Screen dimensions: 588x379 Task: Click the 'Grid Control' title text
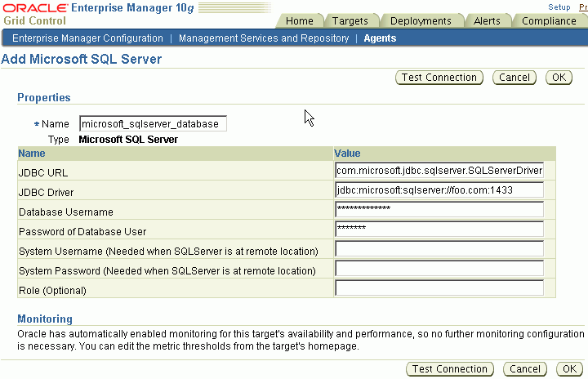35,20
